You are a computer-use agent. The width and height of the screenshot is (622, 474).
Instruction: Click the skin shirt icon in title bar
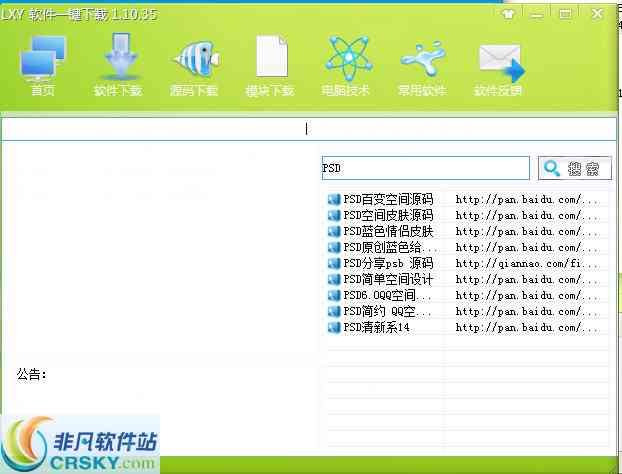(x=508, y=15)
